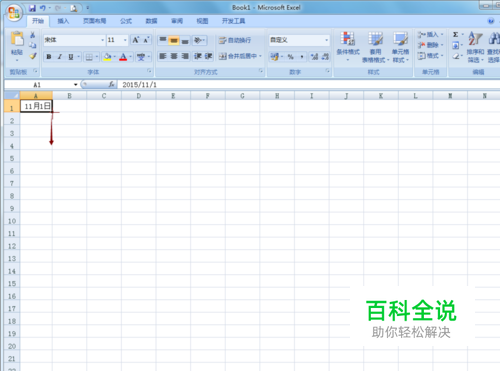This screenshot has height=371, width=500.
Task: Open Sort and Filter (排序和筛选)
Action: [475, 47]
